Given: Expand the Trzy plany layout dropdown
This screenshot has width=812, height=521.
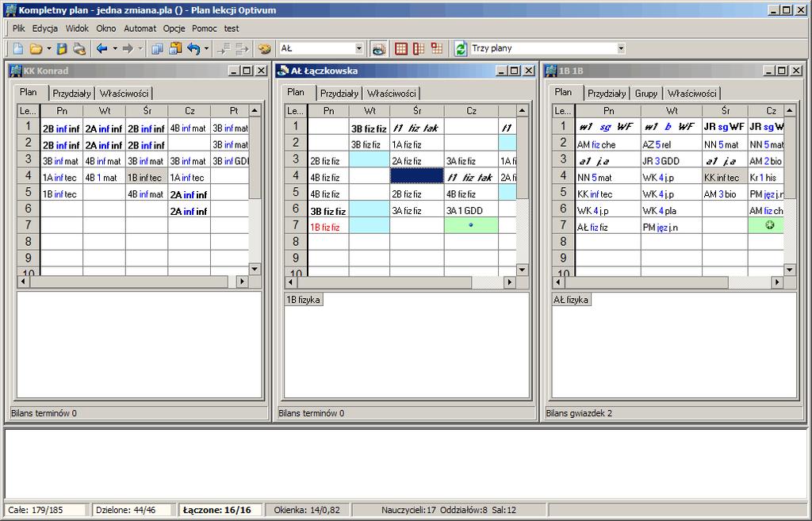Looking at the screenshot, I should click(621, 48).
